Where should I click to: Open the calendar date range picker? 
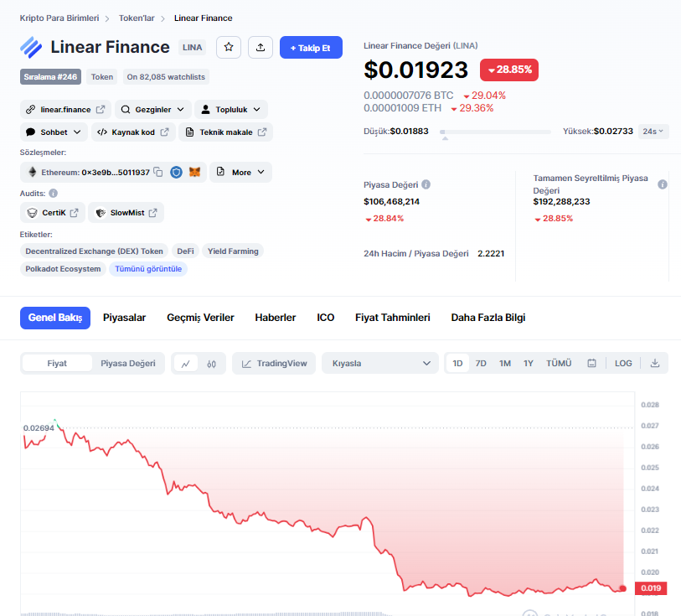click(x=591, y=364)
